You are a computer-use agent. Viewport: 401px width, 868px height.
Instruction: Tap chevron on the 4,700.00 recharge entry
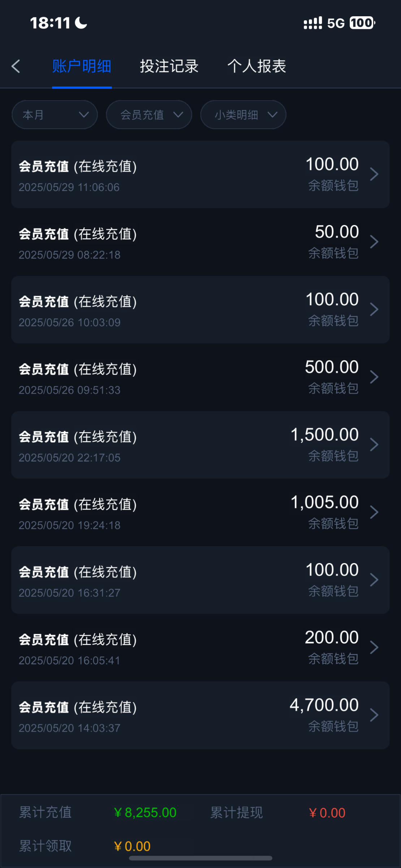click(374, 715)
